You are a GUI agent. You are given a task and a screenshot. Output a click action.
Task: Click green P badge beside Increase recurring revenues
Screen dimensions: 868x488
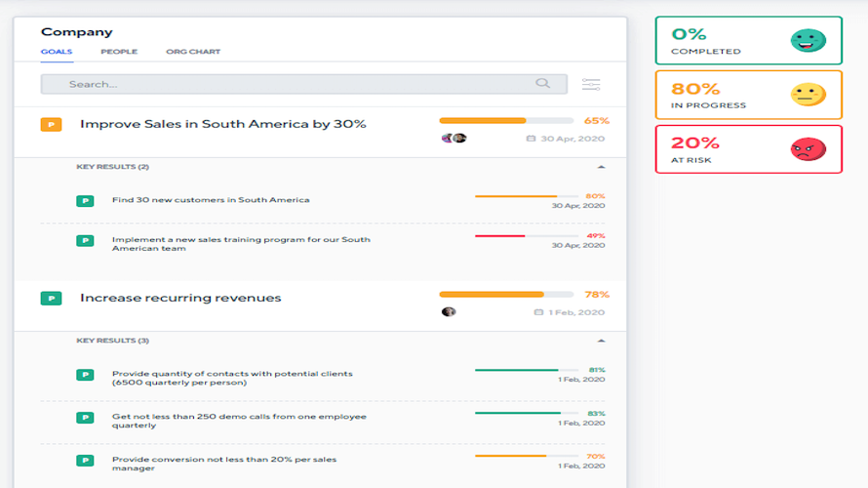tap(51, 299)
